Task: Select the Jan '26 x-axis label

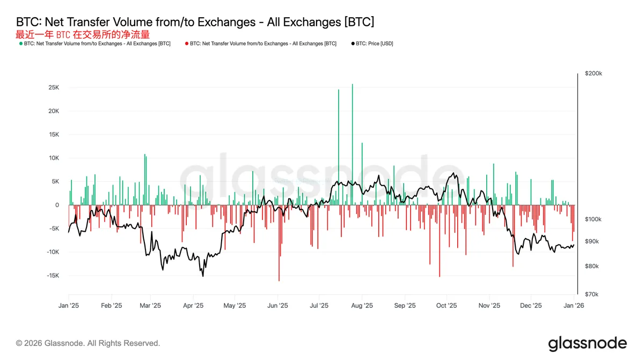Action: [x=573, y=306]
